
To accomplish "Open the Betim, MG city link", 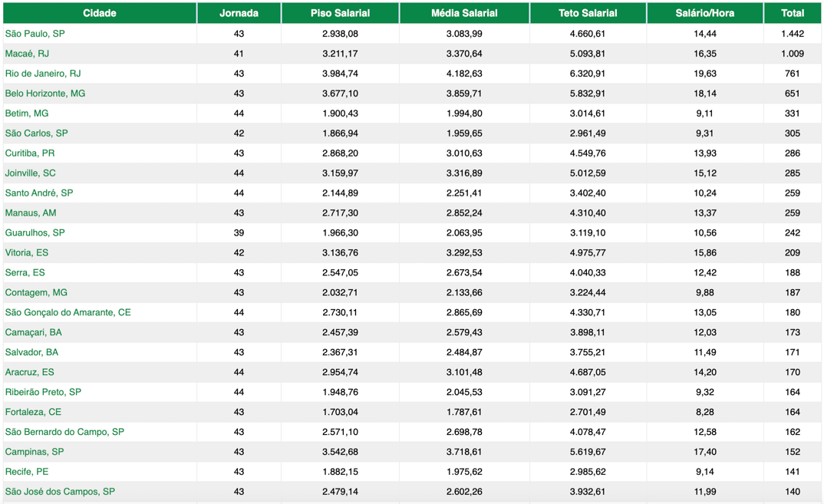I will pyautogui.click(x=27, y=114).
